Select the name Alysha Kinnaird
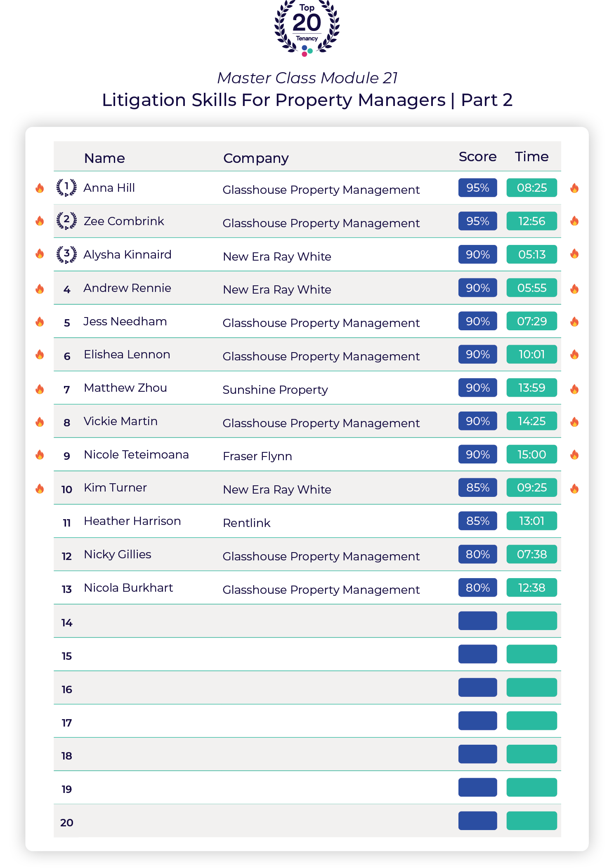The image size is (614, 868). tap(128, 255)
